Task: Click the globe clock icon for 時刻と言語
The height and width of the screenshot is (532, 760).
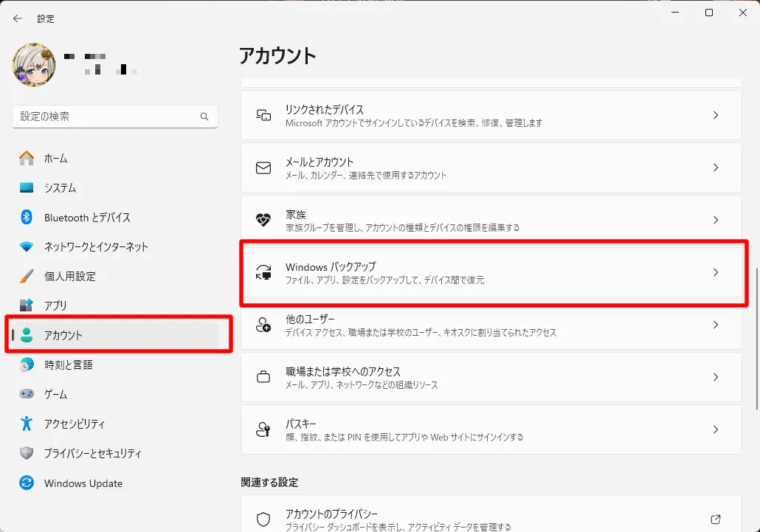Action: (x=26, y=365)
